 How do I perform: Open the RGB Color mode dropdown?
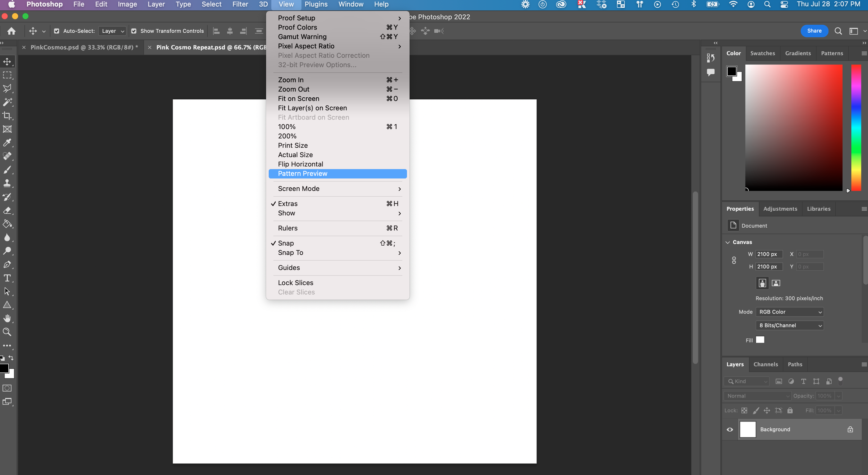pos(789,312)
